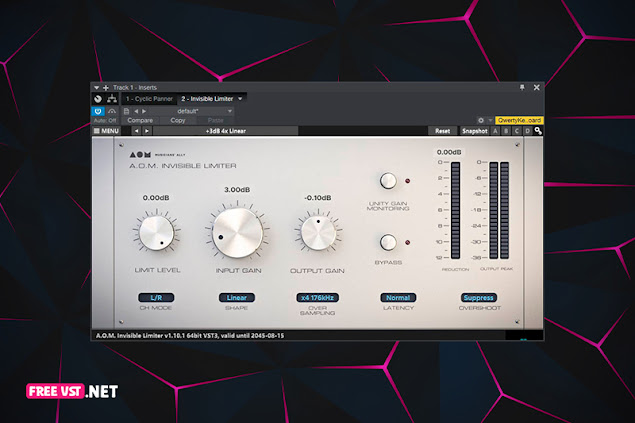Open the default* preset dropdown

[191, 111]
